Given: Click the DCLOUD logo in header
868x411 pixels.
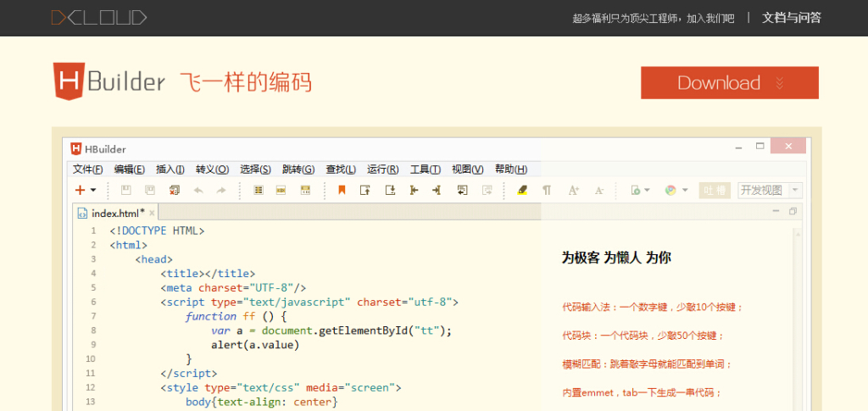Looking at the screenshot, I should pos(99,18).
